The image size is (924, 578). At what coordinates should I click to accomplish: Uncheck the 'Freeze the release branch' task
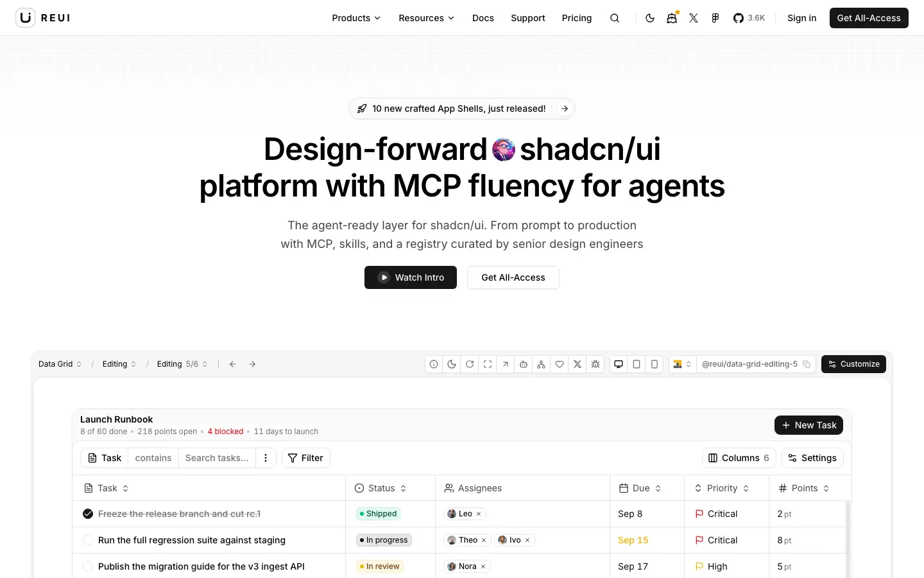pyautogui.click(x=88, y=514)
